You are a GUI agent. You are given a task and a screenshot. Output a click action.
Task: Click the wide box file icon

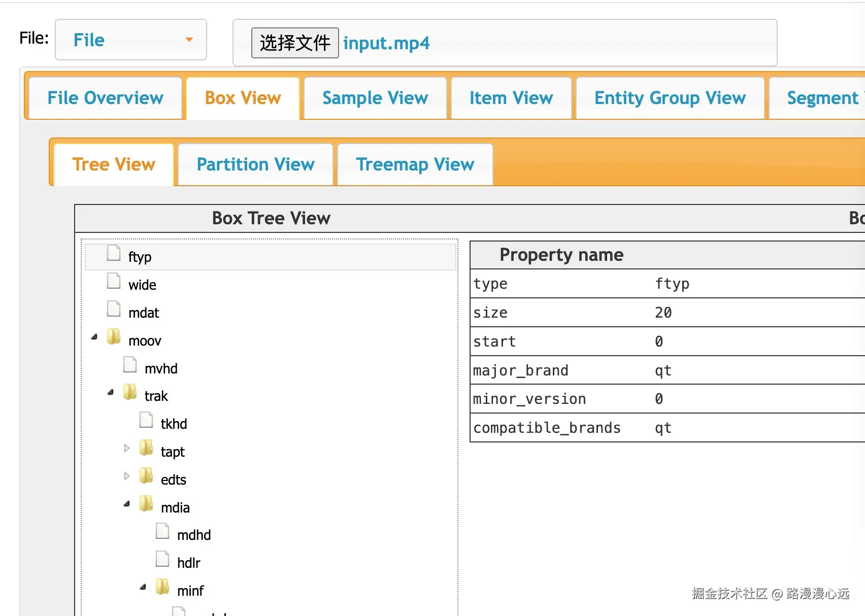pyautogui.click(x=114, y=281)
